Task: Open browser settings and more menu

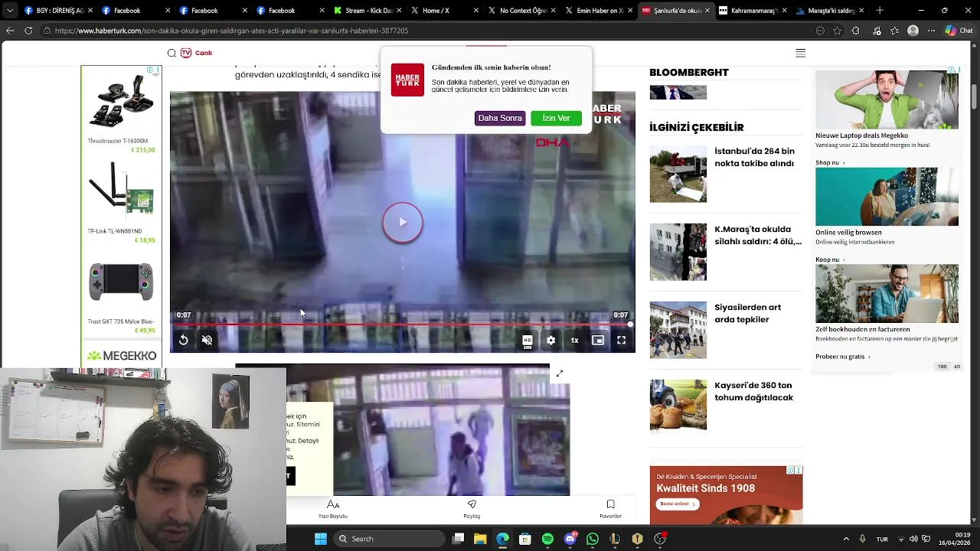Action: [931, 31]
